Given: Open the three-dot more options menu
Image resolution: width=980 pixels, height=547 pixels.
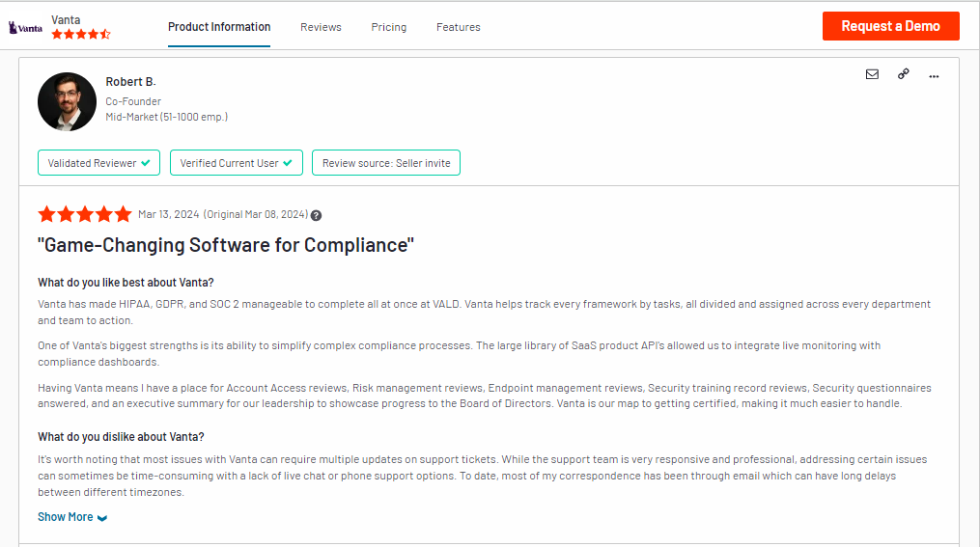Looking at the screenshot, I should click(x=934, y=76).
